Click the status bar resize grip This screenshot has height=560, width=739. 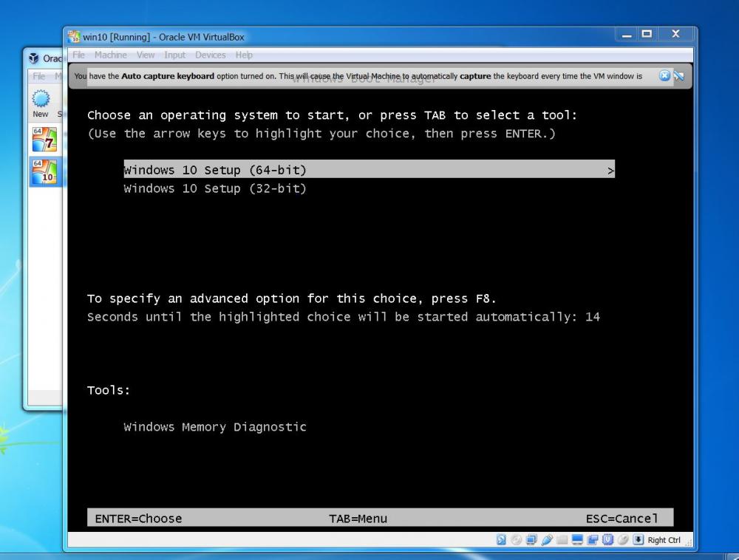pos(689,543)
